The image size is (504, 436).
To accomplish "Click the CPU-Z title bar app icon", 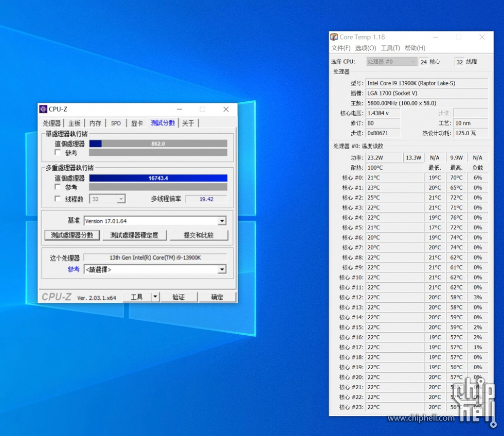I will pos(43,109).
